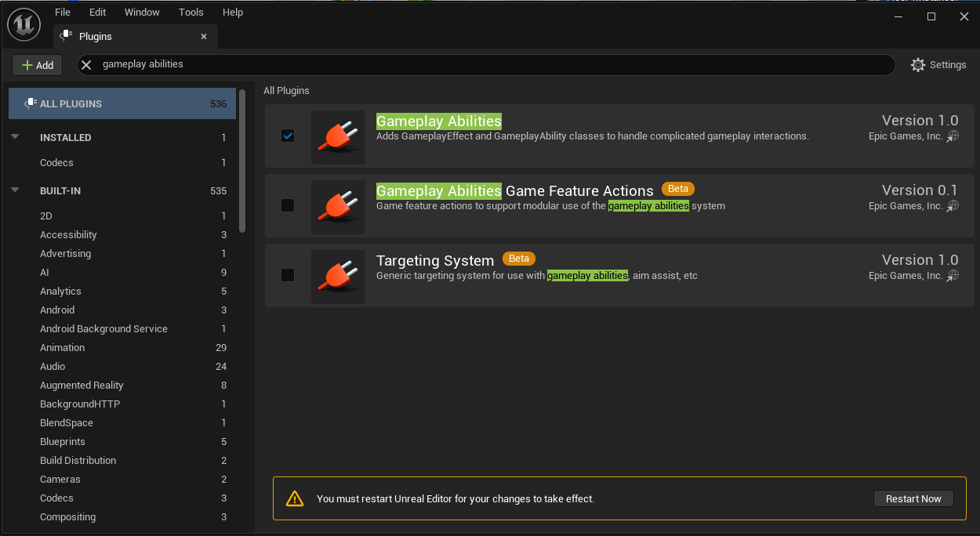Enable the Gameplay Abilities Game Feature Actions checkbox
The height and width of the screenshot is (536, 980).
288,205
